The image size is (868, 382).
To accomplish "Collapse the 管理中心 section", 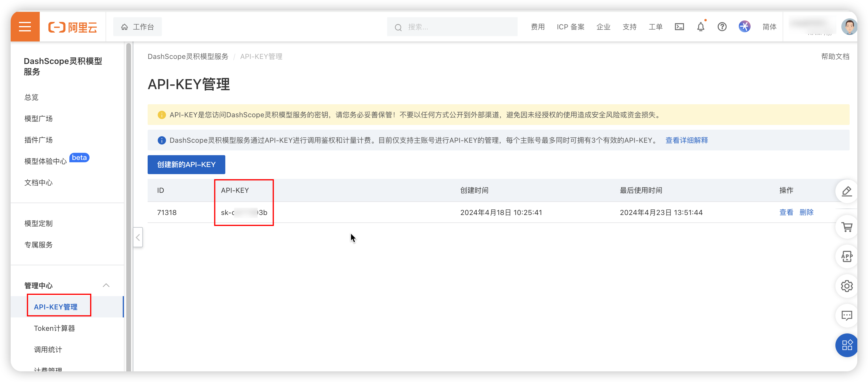I will (106, 285).
